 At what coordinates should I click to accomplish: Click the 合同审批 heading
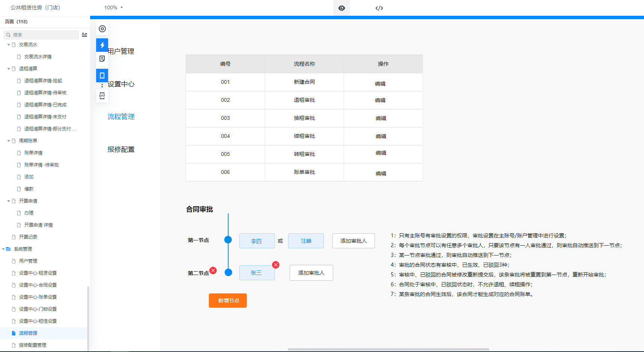pos(200,209)
